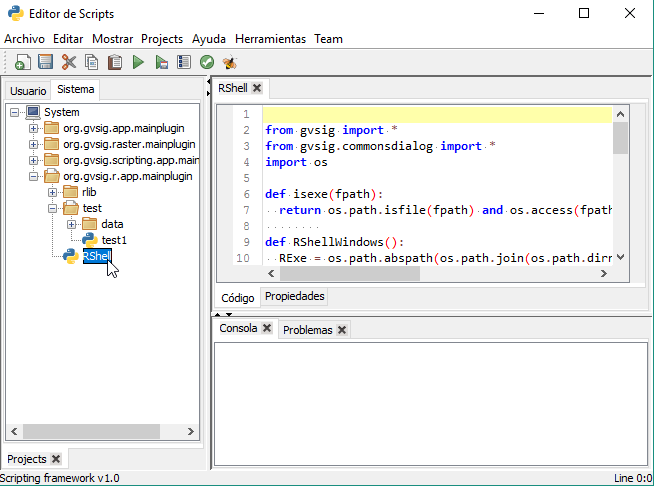654x486 pixels.
Task: Switch to the Propiedades tab
Action: coord(294,297)
